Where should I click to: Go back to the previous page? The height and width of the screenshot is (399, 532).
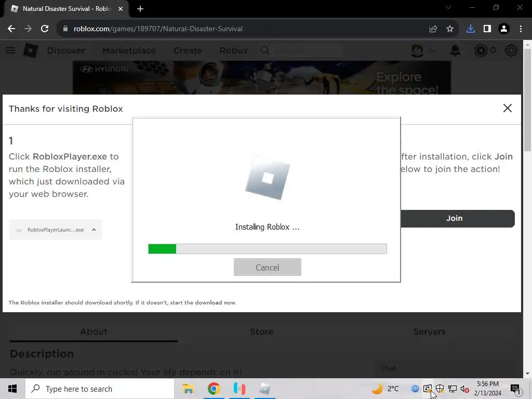pyautogui.click(x=11, y=29)
